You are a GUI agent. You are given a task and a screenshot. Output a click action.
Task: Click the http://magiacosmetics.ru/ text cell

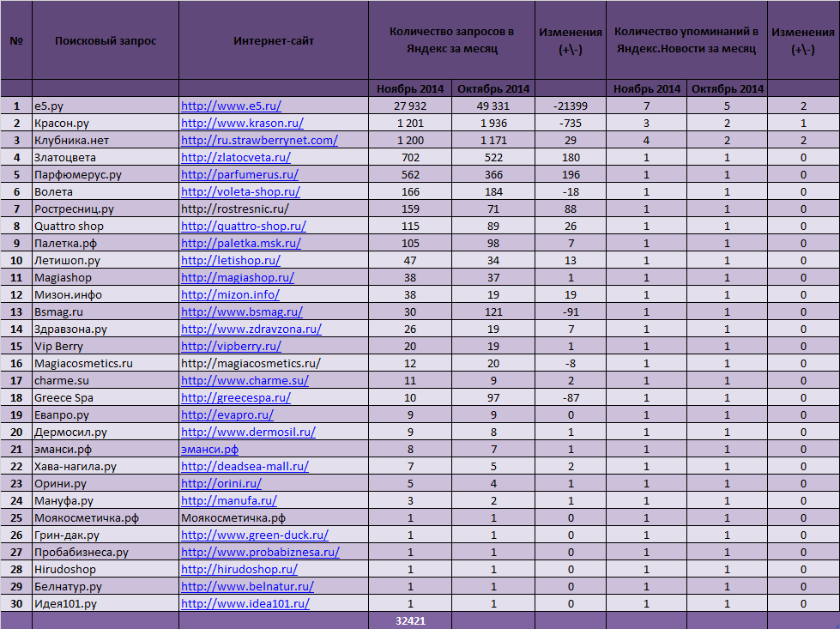click(x=274, y=363)
